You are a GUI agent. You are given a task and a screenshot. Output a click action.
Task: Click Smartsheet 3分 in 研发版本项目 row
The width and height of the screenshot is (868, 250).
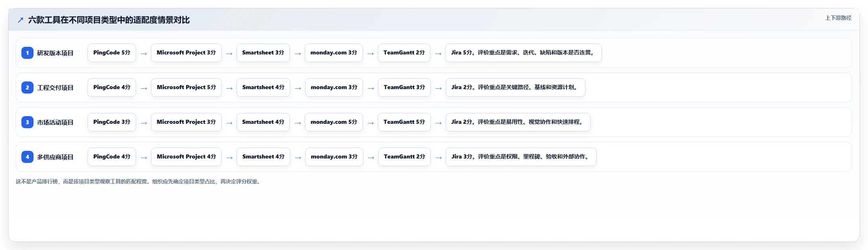263,53
